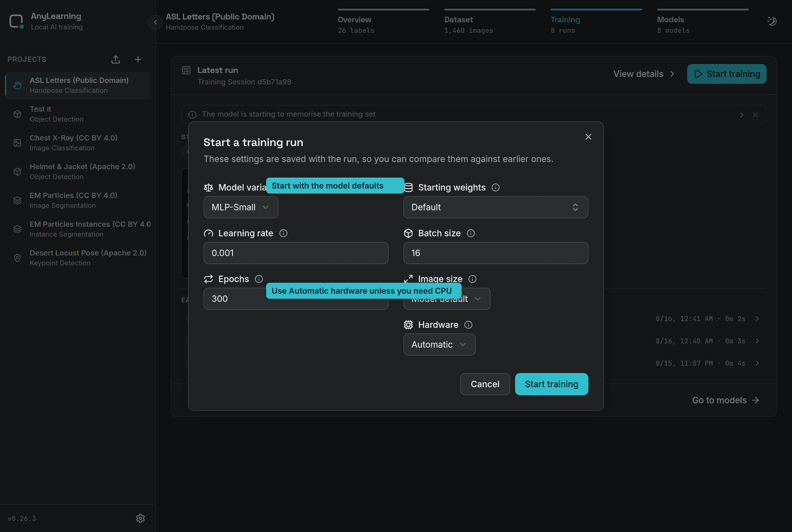The image size is (792, 532).
Task: Focus the Batch size field
Action: 495,253
